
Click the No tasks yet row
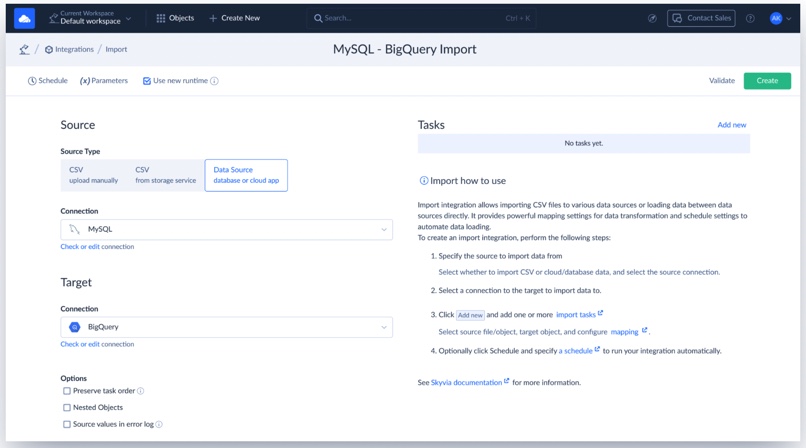(x=583, y=143)
